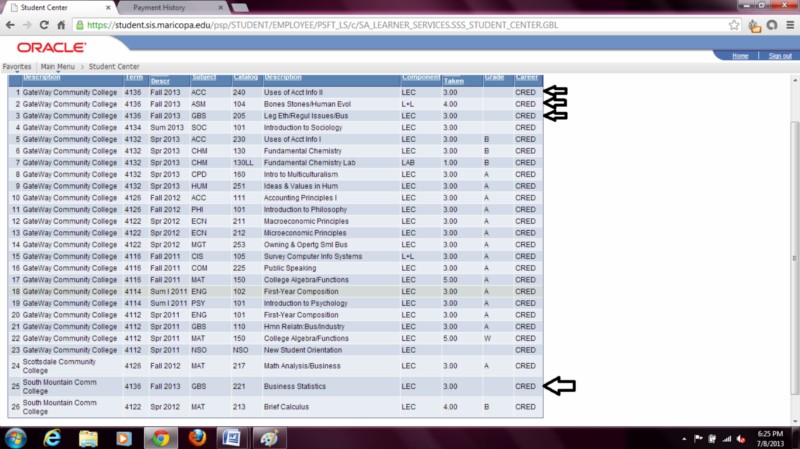
Task: Open the Action Center flag icon
Action: pyautogui.click(x=697, y=439)
